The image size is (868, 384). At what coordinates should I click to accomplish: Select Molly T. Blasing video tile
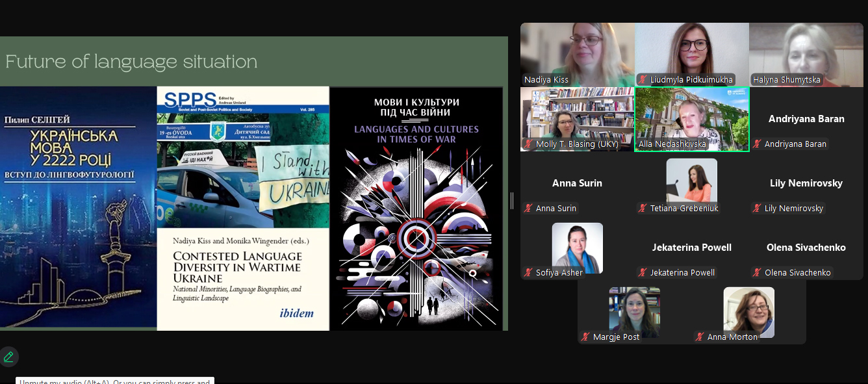(578, 119)
